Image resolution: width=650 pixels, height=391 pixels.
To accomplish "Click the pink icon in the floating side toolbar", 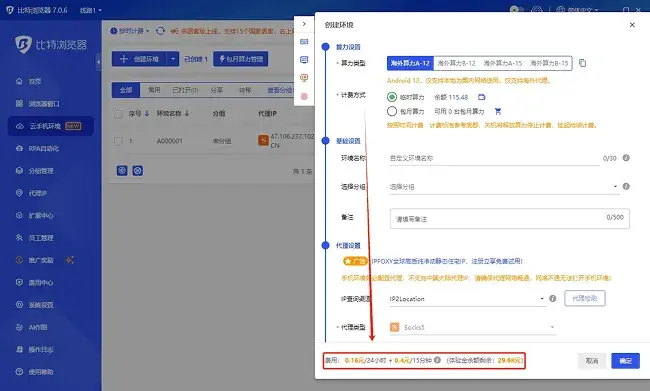I will pyautogui.click(x=304, y=96).
